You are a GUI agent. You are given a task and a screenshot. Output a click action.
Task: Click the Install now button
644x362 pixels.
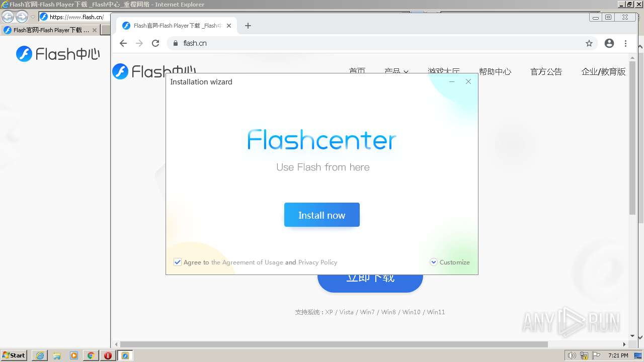click(321, 215)
